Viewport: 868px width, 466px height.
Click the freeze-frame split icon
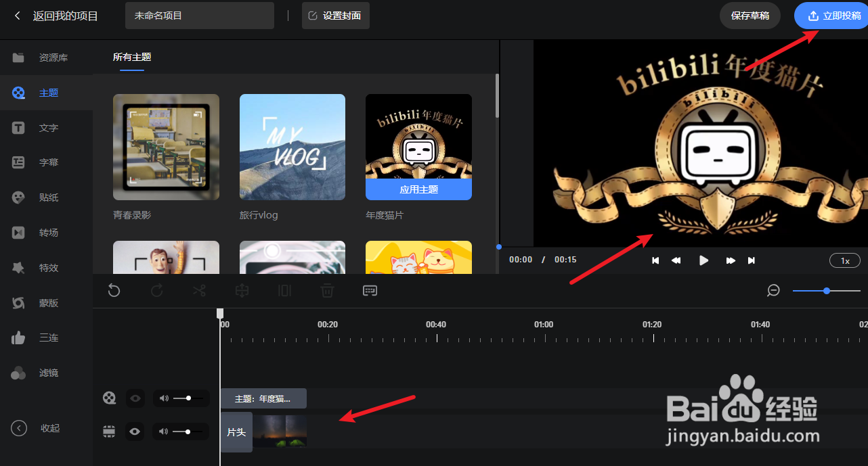coord(284,291)
